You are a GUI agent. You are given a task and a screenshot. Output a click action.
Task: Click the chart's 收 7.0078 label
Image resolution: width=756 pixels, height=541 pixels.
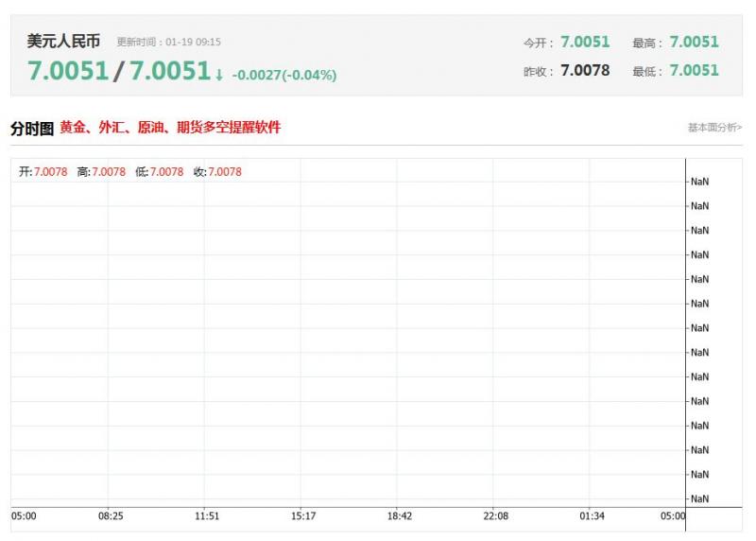(x=217, y=172)
